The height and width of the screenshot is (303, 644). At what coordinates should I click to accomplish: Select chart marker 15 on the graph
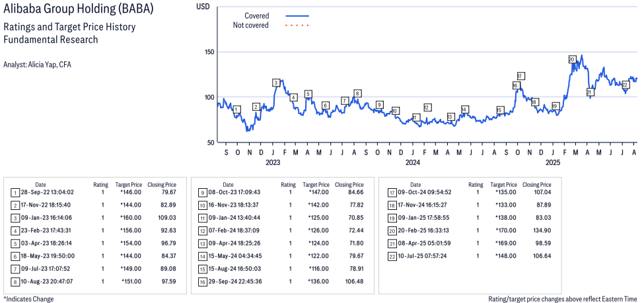point(499,110)
